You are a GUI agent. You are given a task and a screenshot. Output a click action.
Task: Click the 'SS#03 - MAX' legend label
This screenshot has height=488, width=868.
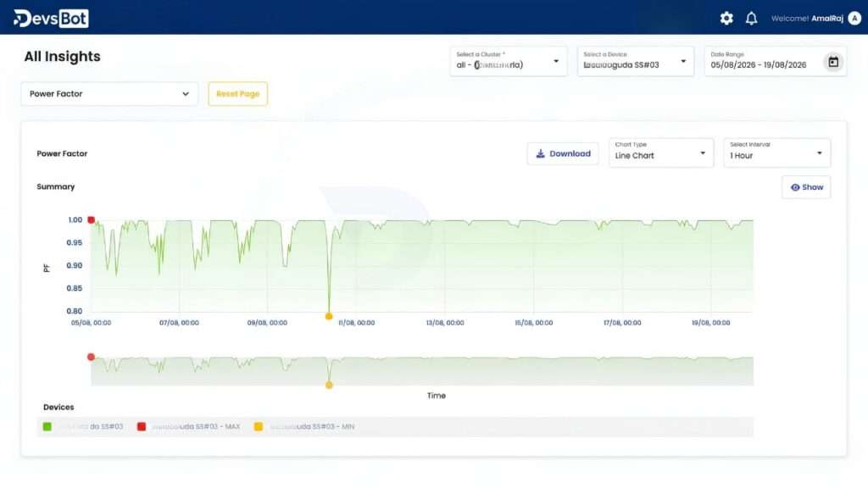coord(196,427)
